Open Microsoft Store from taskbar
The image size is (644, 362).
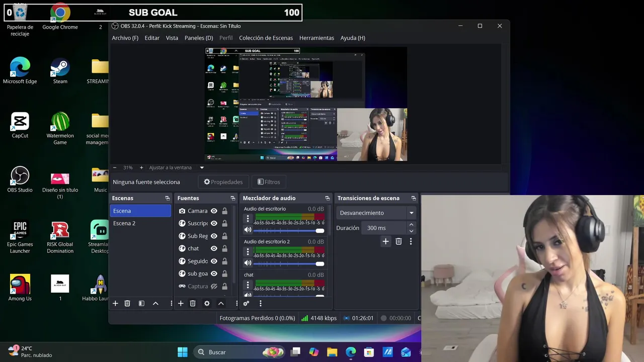coord(369,352)
